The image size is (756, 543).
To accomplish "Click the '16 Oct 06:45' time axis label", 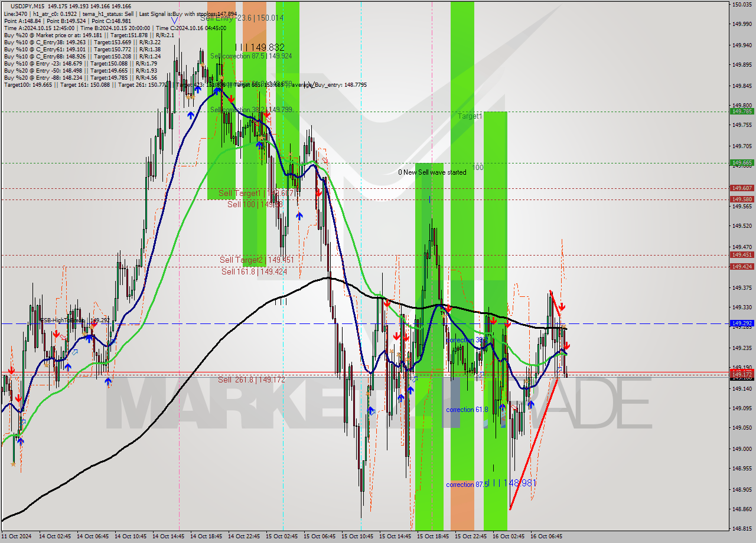I will coord(546,537).
